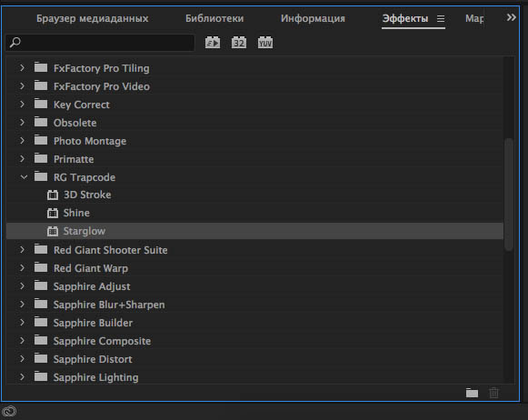The width and height of the screenshot is (528, 420).
Task: Open the Creative Cloud libraries icon
Action: (x=9, y=411)
